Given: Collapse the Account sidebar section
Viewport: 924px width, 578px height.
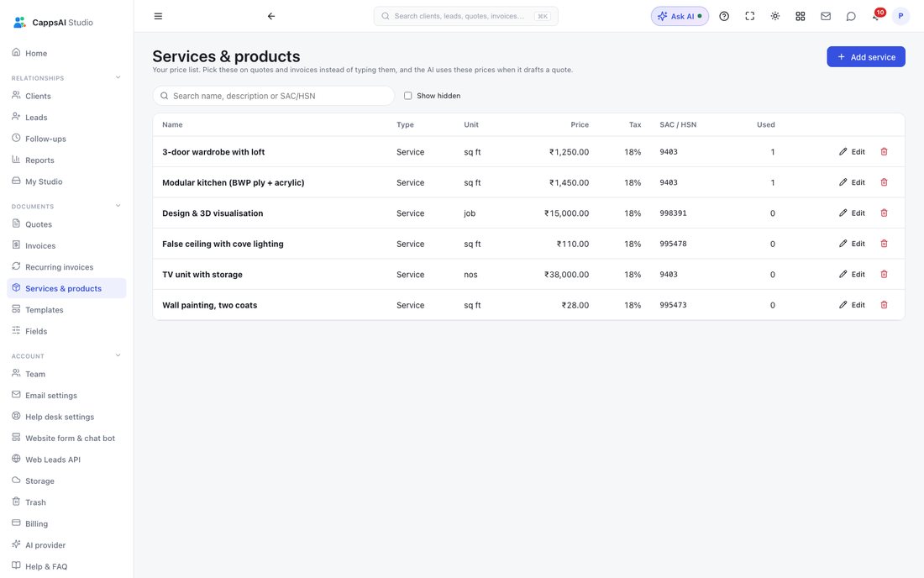Looking at the screenshot, I should [118, 356].
